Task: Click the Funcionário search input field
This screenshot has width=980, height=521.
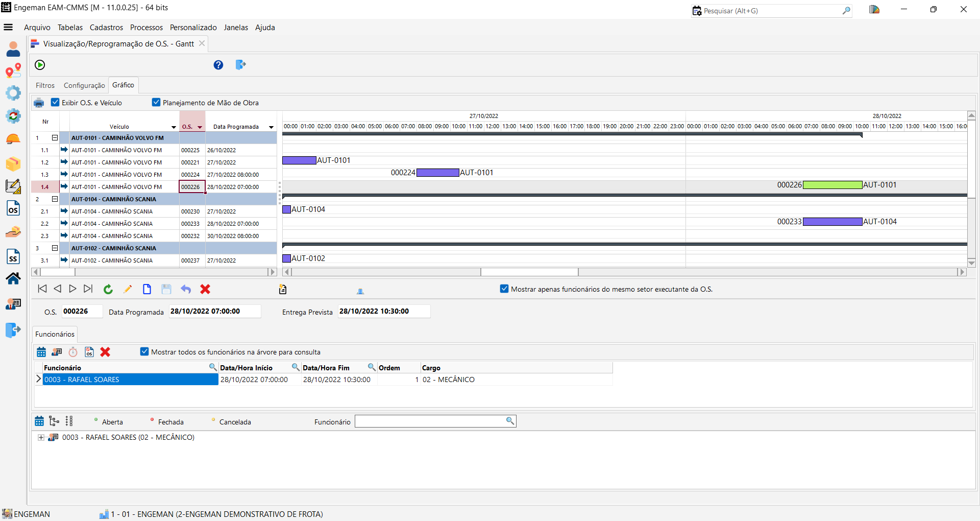Action: click(x=430, y=421)
